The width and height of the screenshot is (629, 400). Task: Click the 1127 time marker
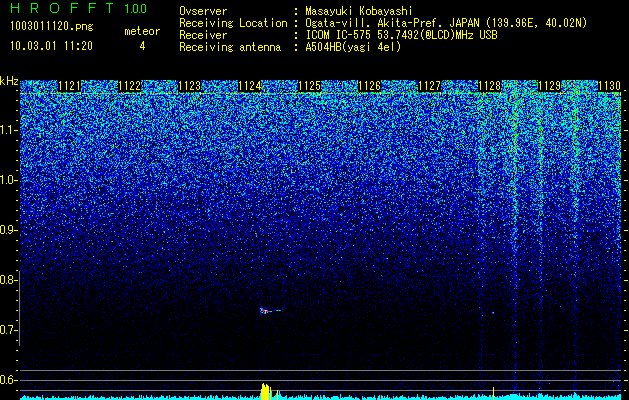tap(430, 86)
